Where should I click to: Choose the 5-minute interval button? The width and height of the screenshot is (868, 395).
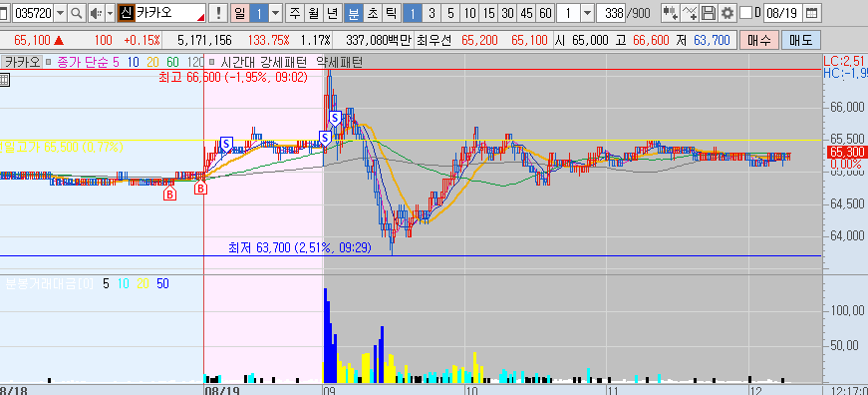(450, 13)
